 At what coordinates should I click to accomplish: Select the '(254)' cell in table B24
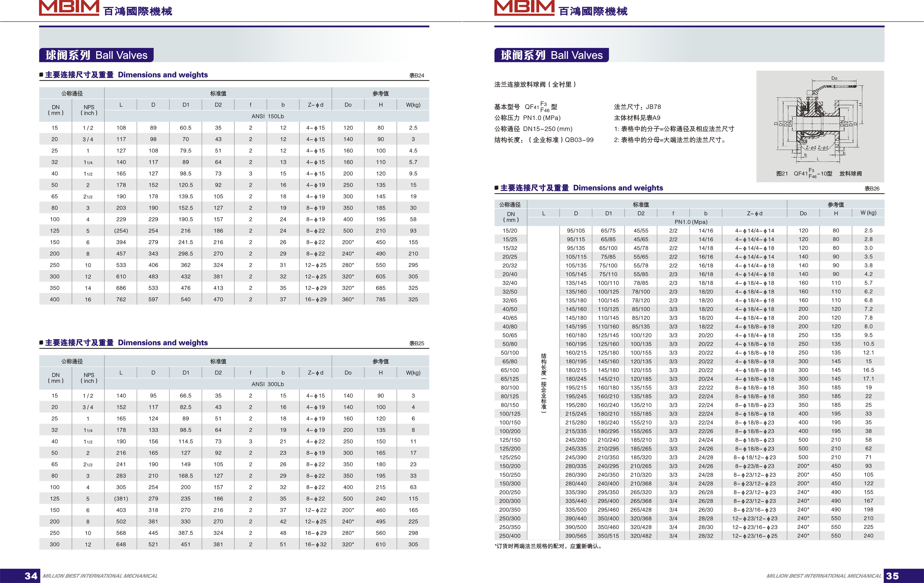121,231
